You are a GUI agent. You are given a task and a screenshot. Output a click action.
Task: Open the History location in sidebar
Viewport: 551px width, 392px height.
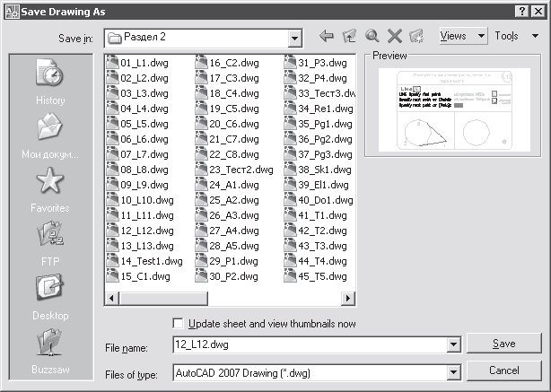(50, 83)
